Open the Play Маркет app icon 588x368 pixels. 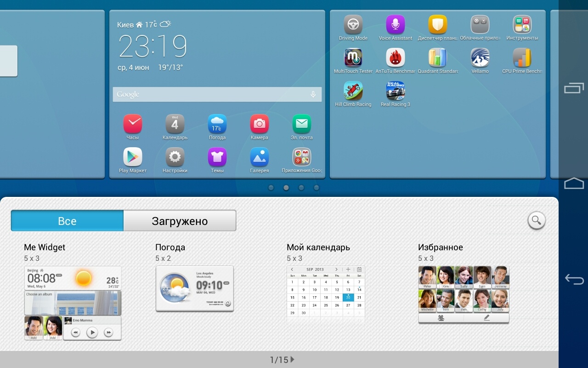point(133,157)
